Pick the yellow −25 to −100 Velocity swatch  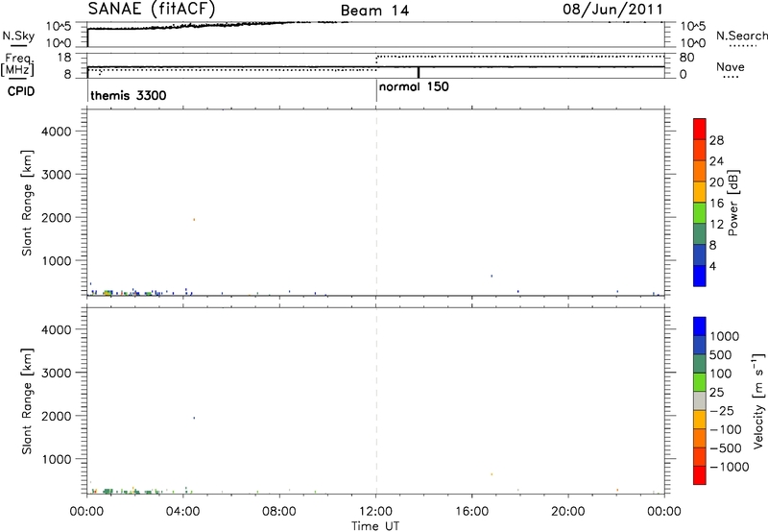click(700, 420)
